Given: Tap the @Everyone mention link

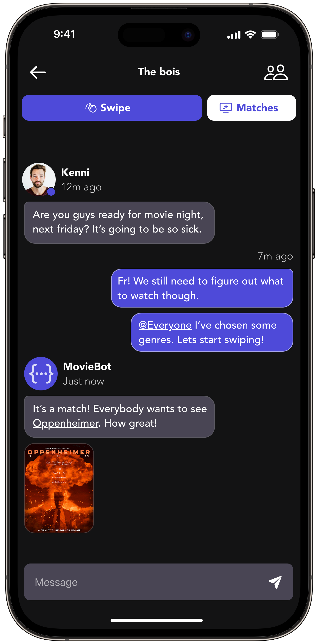Looking at the screenshot, I should point(165,325).
